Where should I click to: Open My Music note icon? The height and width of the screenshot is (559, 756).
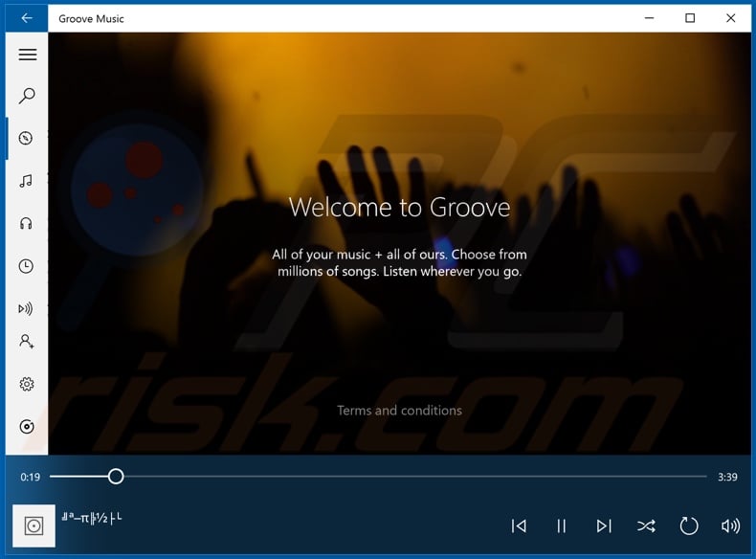[x=26, y=181]
